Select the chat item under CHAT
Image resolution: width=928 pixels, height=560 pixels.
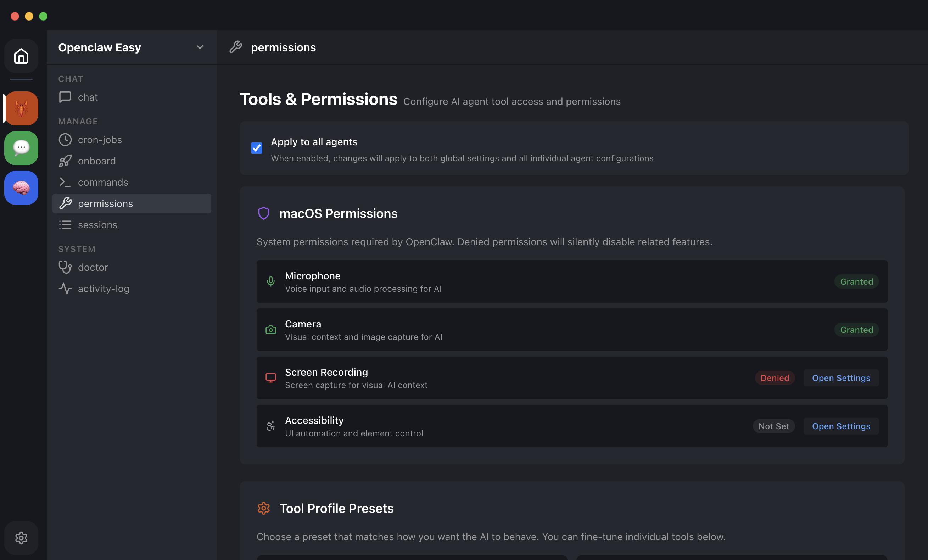tap(87, 97)
